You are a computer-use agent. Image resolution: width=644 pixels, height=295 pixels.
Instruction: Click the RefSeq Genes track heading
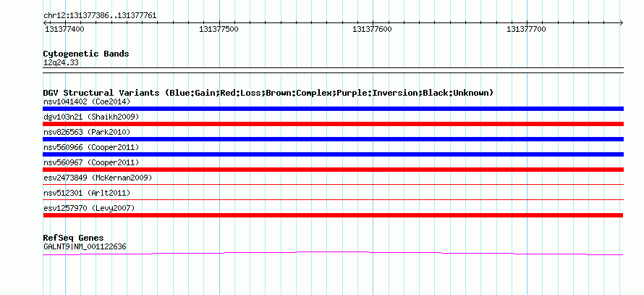[74, 238]
